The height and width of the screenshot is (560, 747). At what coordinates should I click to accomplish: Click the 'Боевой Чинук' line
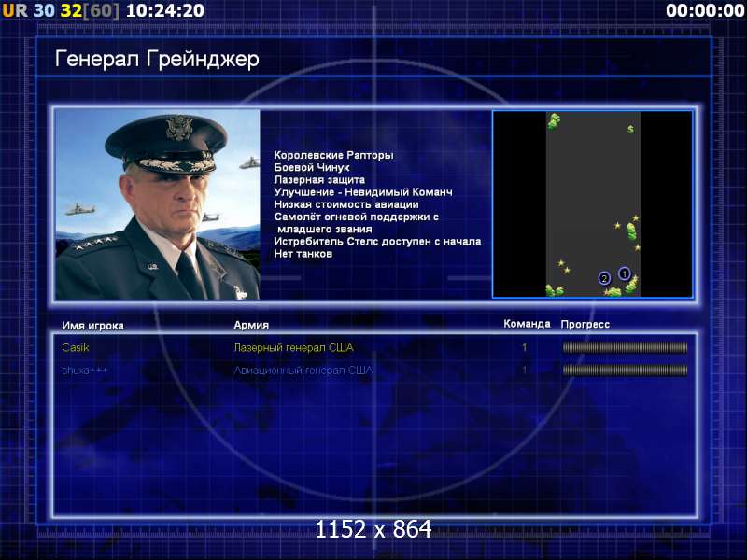312,167
